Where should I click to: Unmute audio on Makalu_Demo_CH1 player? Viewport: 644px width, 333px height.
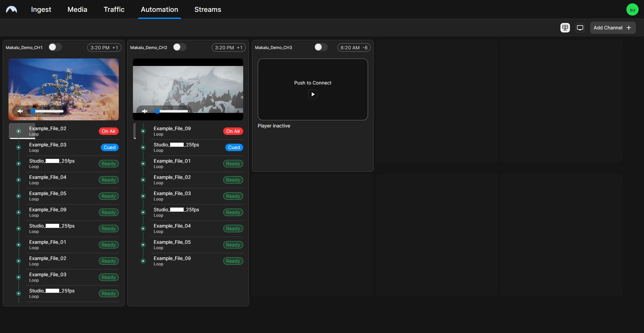point(20,111)
